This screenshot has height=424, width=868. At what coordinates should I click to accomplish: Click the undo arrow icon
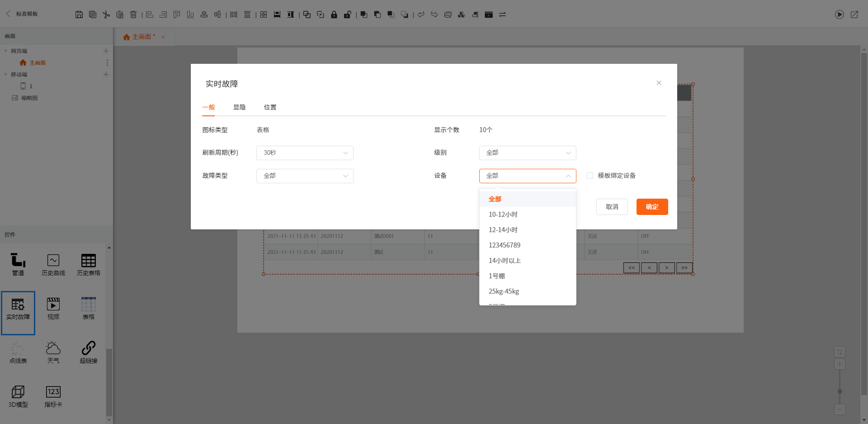click(x=421, y=14)
